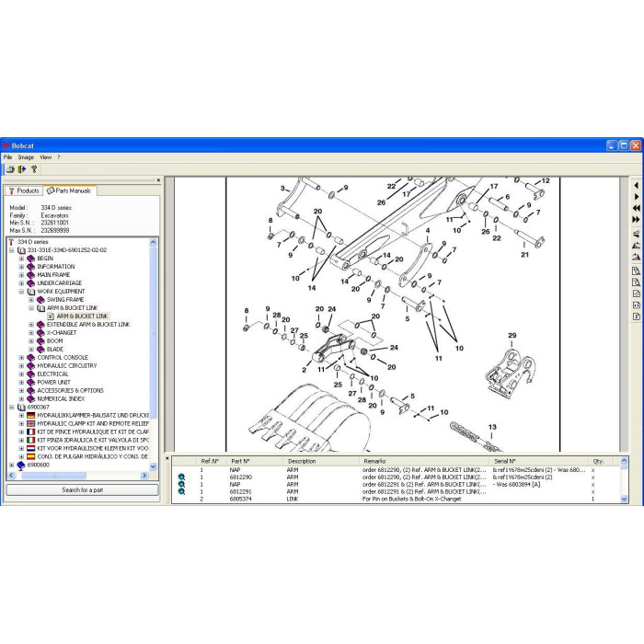Click the Remarks column header

tap(425, 461)
